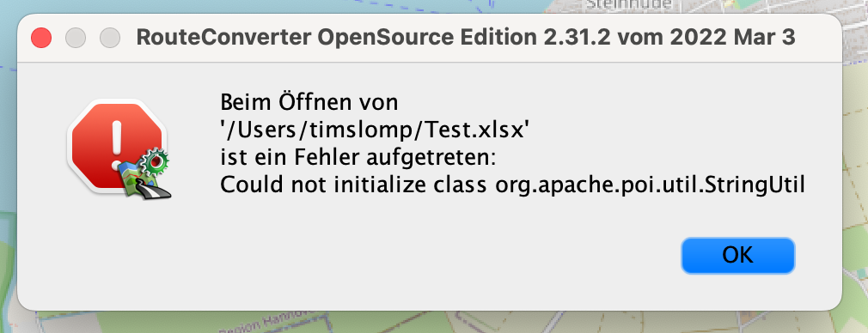Click the file path '/Users/timslomp/Test.xlsx'
This screenshot has width=868, height=333.
click(x=375, y=130)
